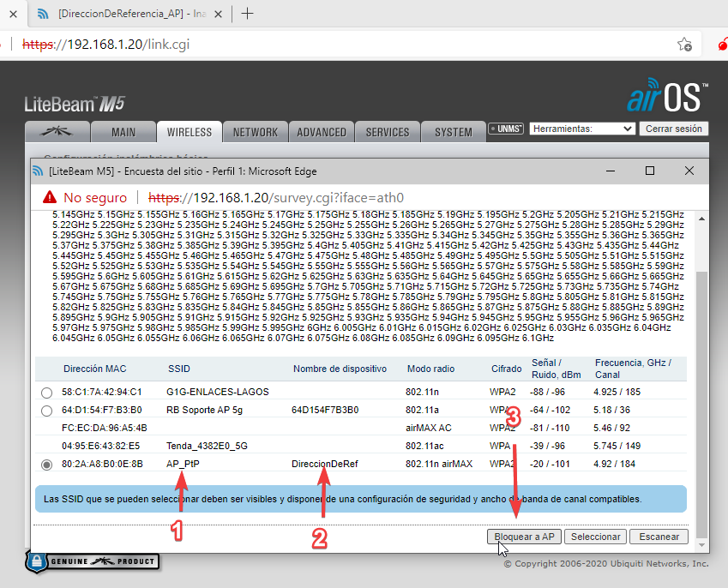Viewport: 728px width, 588px height.
Task: Click the Bloquear a AP button
Action: (524, 537)
